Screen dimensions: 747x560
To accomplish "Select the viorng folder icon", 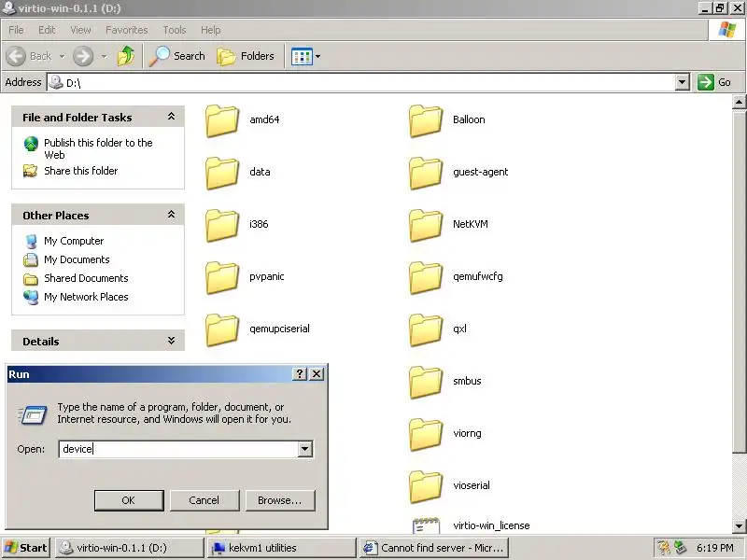I will coord(426,434).
